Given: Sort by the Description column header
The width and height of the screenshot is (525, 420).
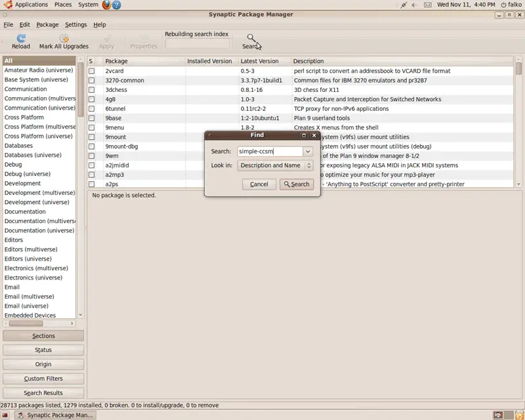Looking at the screenshot, I should (x=402, y=61).
